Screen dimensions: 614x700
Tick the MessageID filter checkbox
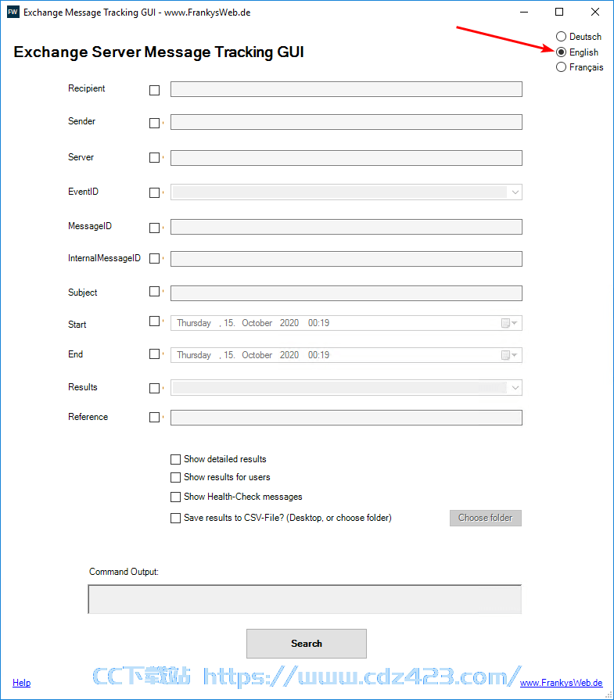[x=155, y=228]
